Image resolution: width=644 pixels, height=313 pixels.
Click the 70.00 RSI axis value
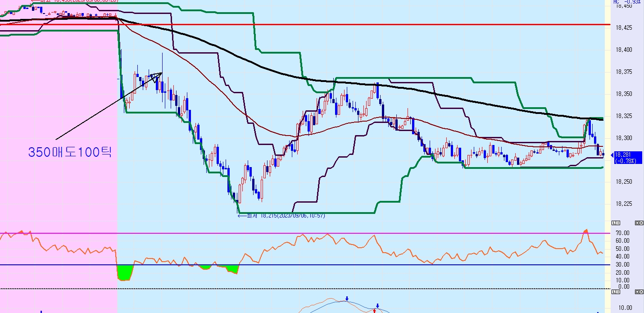622,233
